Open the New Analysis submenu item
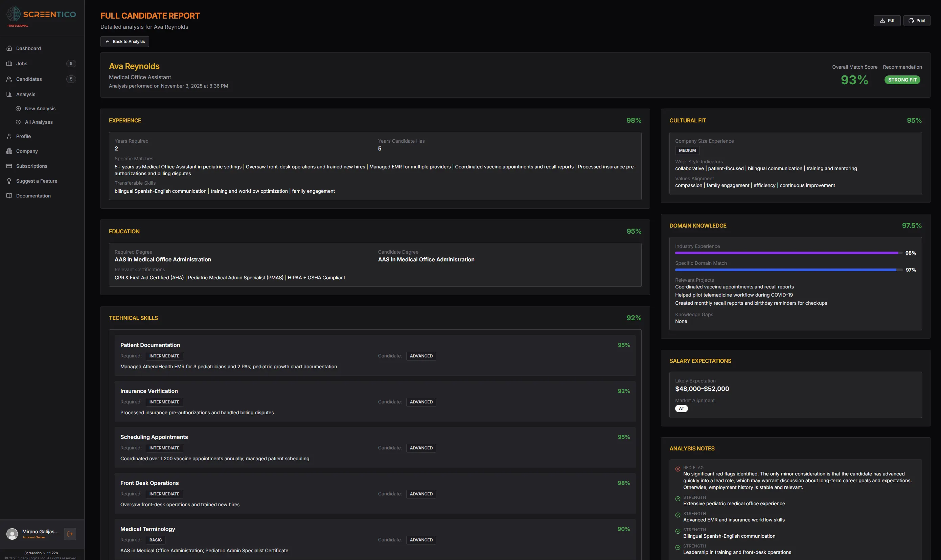This screenshot has height=560, width=941. click(40, 109)
